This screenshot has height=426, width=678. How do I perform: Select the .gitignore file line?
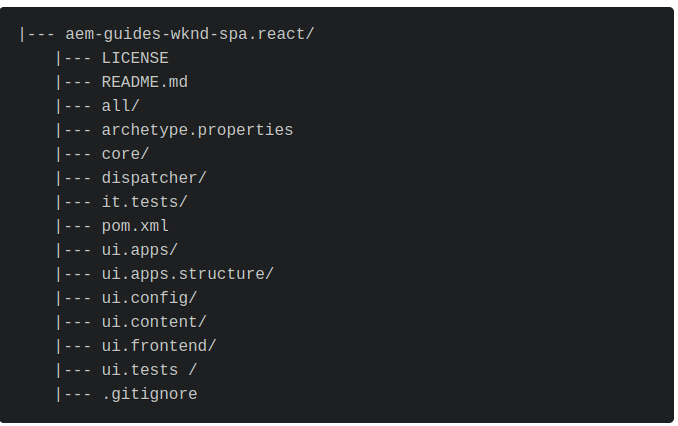pyautogui.click(x=149, y=394)
